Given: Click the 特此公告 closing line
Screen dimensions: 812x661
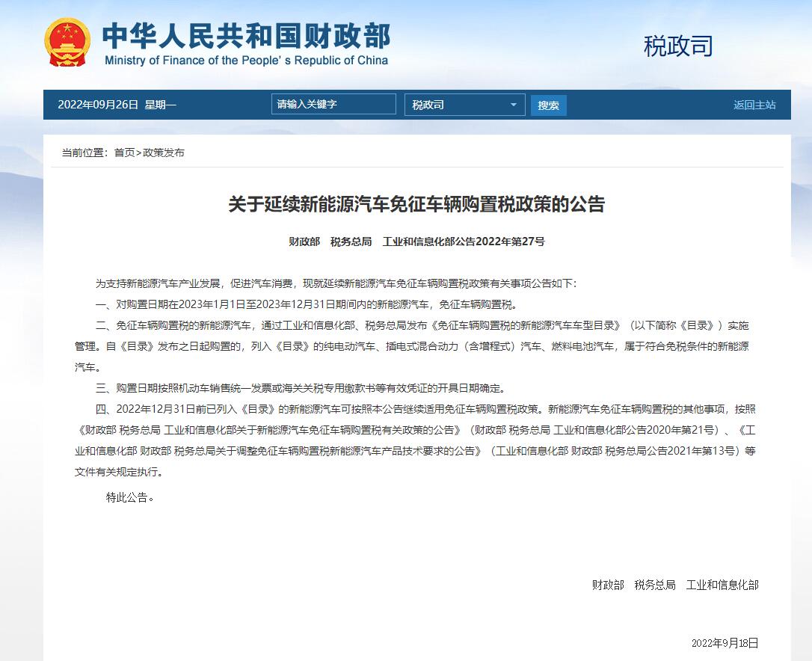Looking at the screenshot, I should point(130,496).
